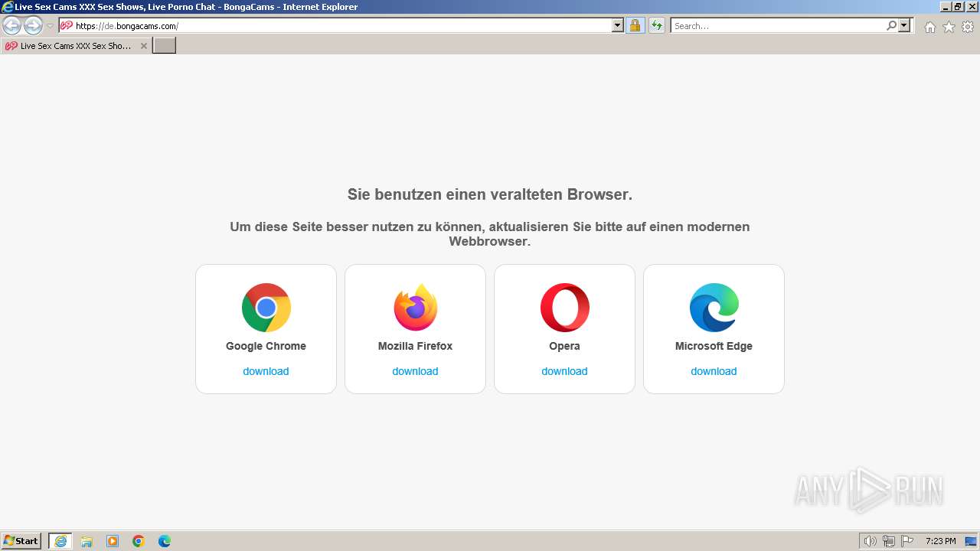Viewport: 980px width, 551px height.
Task: Click the clock showing 7:23 PM
Action: 940,541
